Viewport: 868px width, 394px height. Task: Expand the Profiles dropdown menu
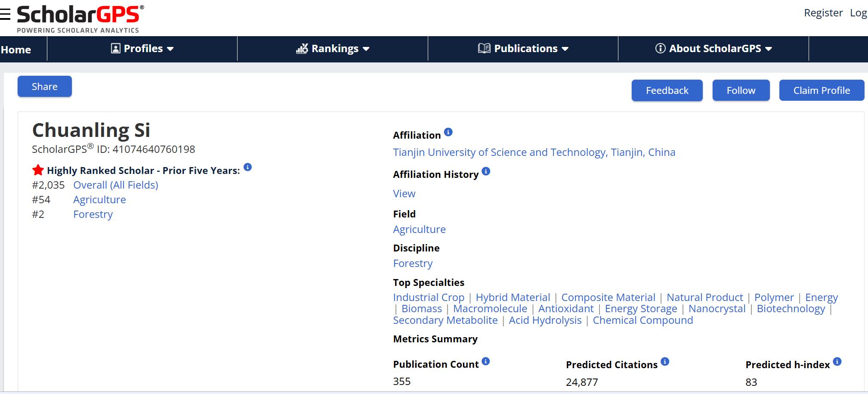pos(142,49)
